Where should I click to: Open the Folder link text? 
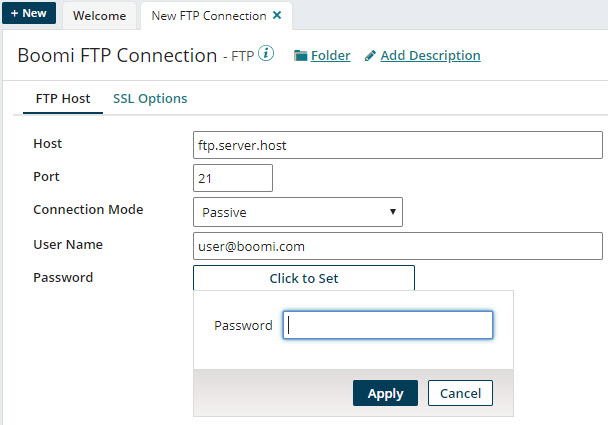point(330,56)
